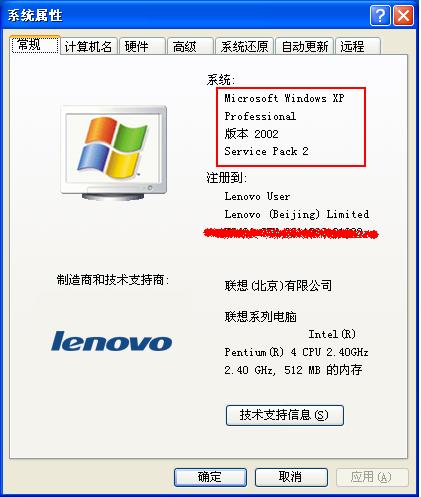421x497 pixels.
Task: Select the 远程 tab
Action: (x=358, y=46)
